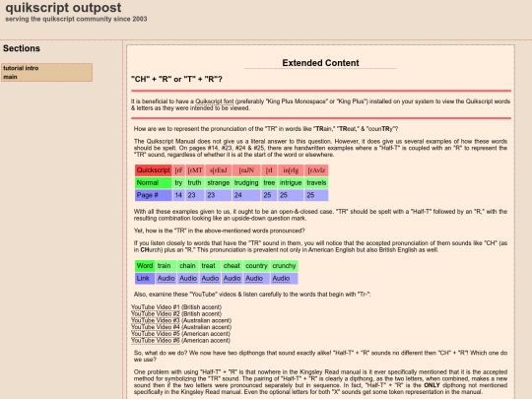Click the 'chain' word cell
Viewport: 532px width, 399px height.
click(188, 266)
